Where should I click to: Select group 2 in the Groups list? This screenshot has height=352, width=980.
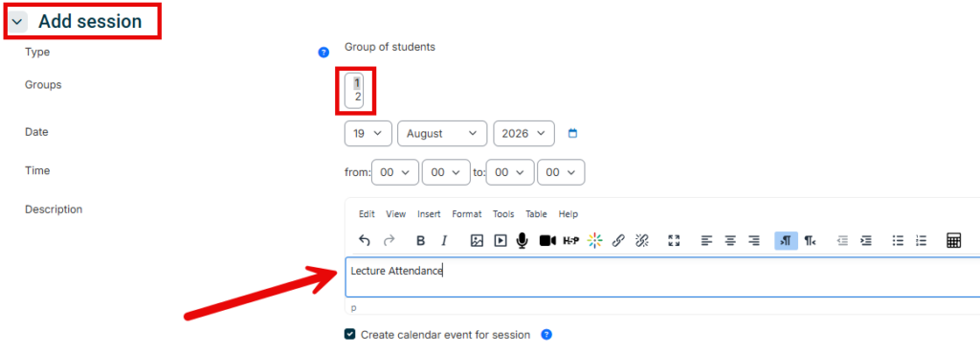click(358, 97)
